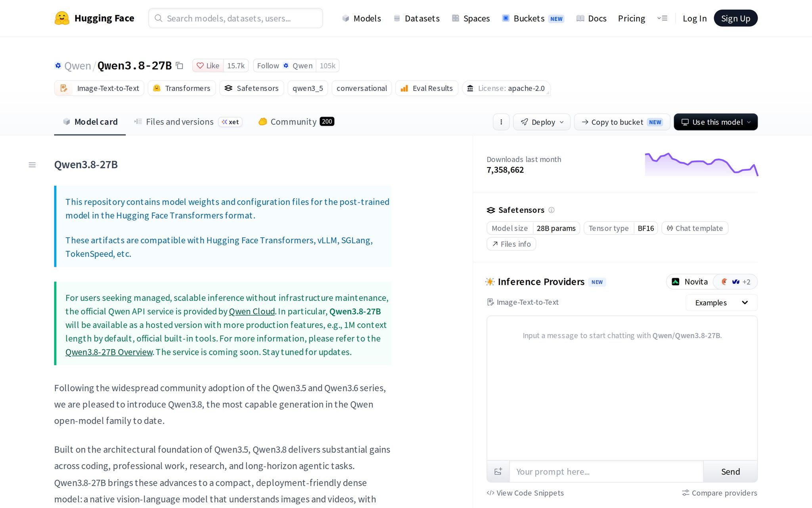Follow the Qwen organization
The height and width of the screenshot is (508, 812).
click(x=285, y=65)
